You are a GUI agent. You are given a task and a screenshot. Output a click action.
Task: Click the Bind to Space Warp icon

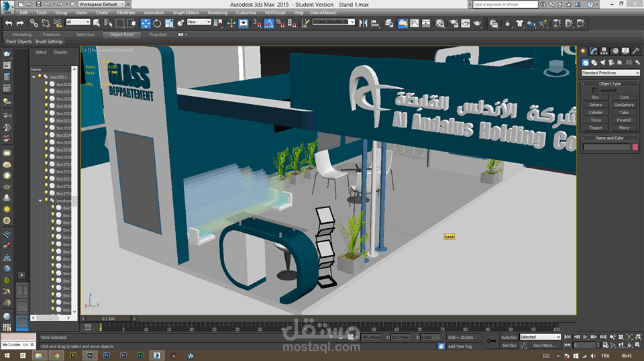click(58, 23)
